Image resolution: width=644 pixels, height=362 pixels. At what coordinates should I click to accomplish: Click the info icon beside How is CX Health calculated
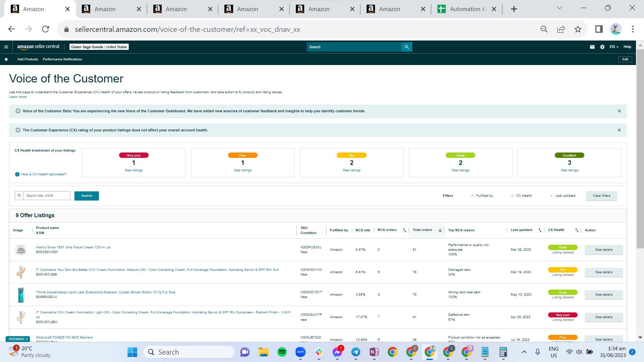[x=17, y=174]
